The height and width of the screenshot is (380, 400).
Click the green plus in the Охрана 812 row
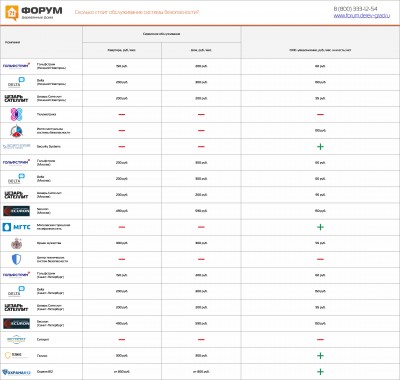320,372
